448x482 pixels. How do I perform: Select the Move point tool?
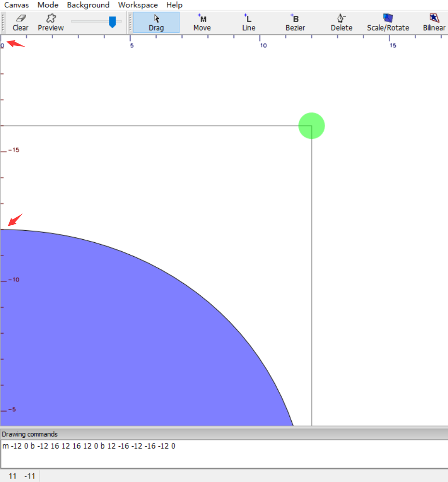[202, 23]
